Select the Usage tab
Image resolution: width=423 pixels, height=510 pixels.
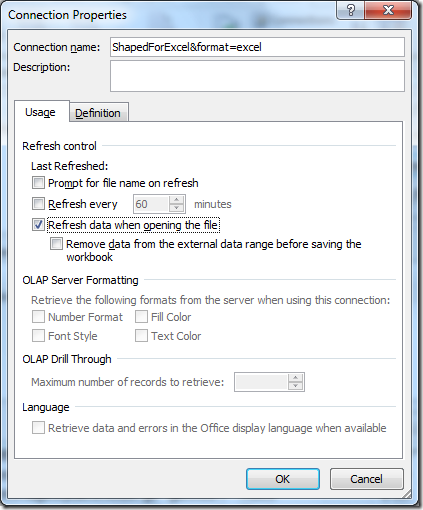41,112
